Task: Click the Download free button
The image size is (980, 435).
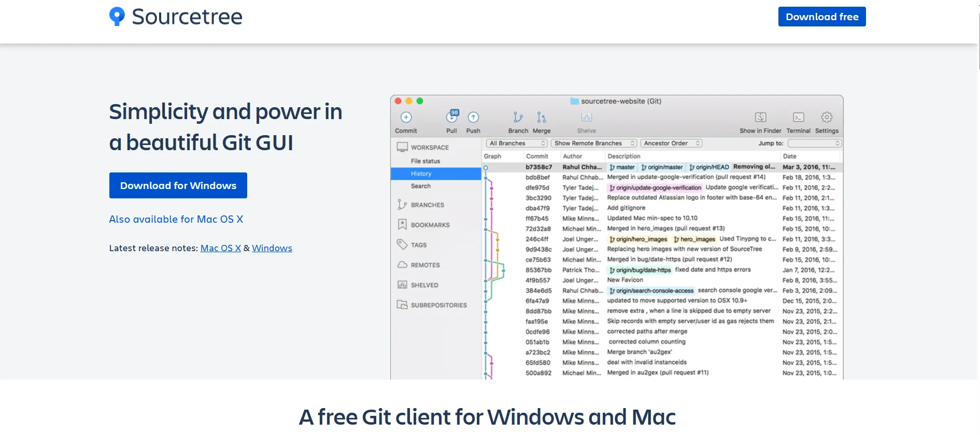Action: 822,17
